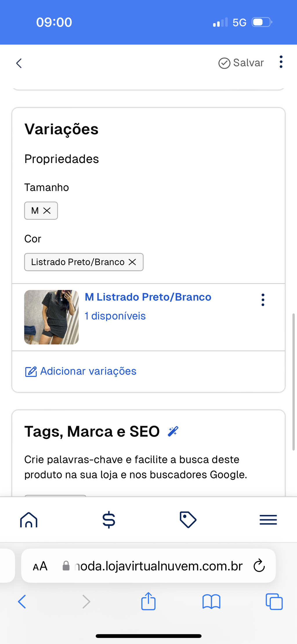Open variant options three-dot menu
The image size is (297, 644).
[x=263, y=300]
